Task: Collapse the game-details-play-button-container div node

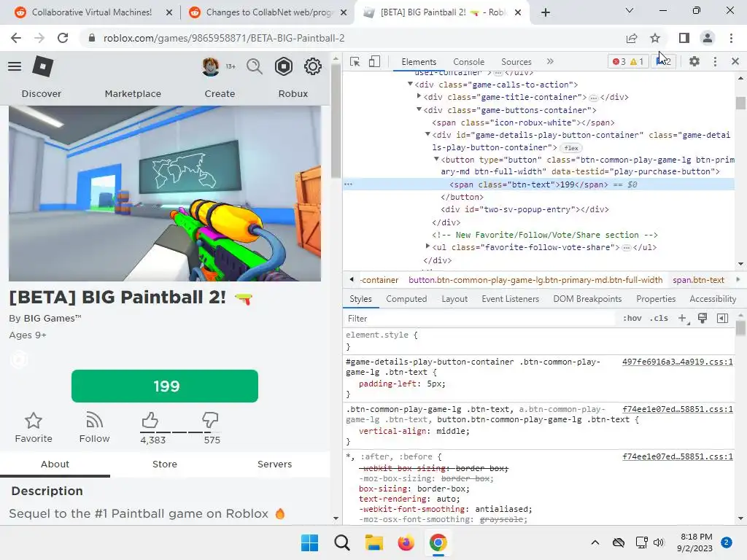Action: point(427,134)
